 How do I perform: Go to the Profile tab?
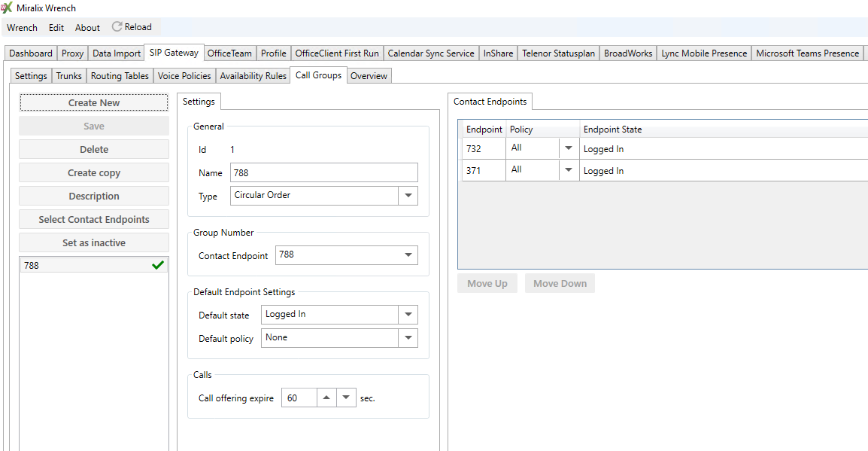coord(274,53)
